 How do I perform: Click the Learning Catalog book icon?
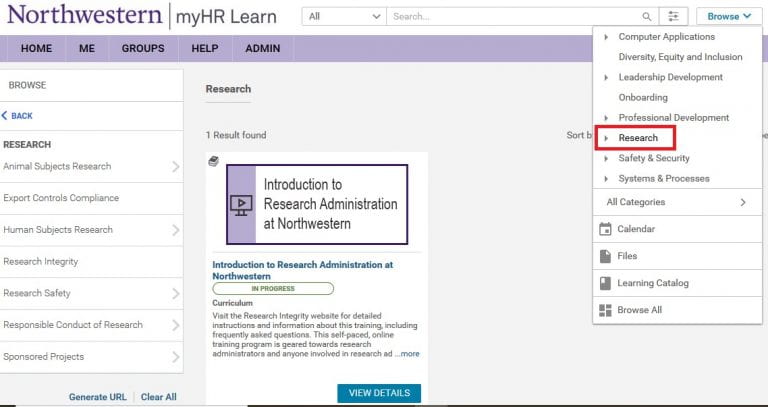click(x=605, y=283)
